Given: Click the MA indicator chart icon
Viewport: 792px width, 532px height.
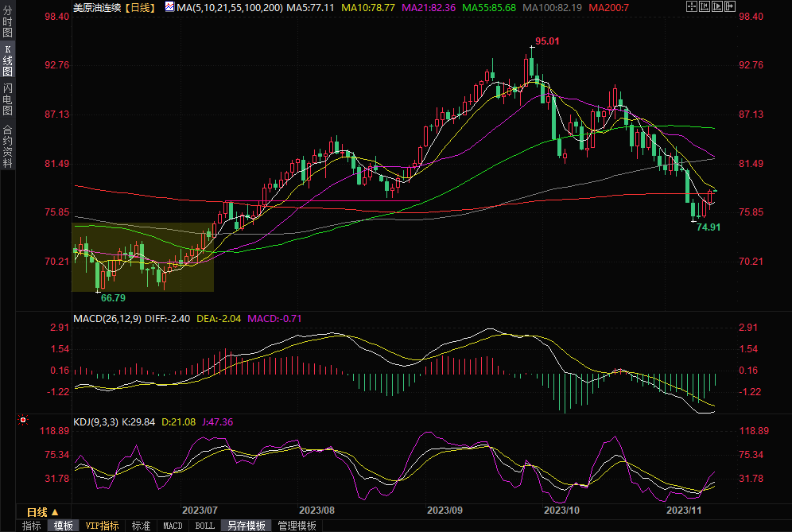Looking at the screenshot, I should [x=170, y=7].
